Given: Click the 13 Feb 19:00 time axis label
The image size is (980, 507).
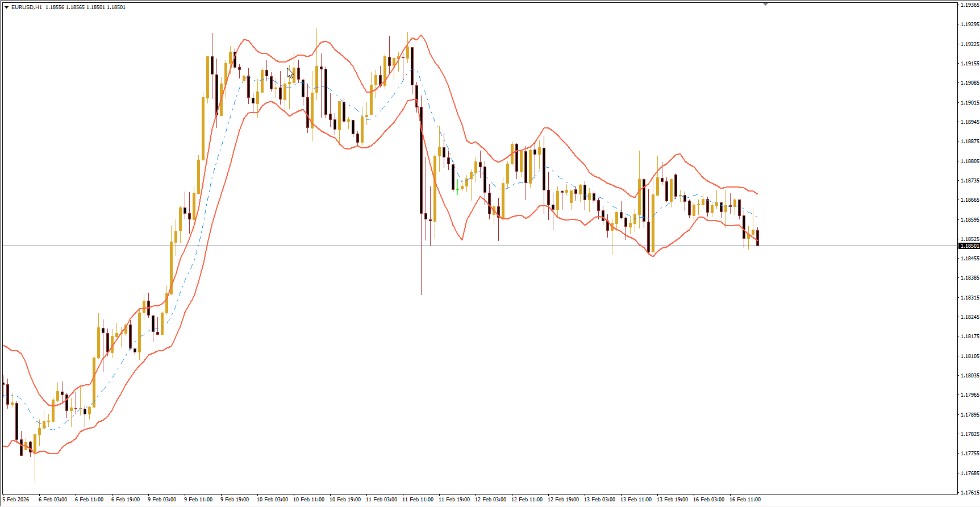Looking at the screenshot, I should tap(672, 500).
